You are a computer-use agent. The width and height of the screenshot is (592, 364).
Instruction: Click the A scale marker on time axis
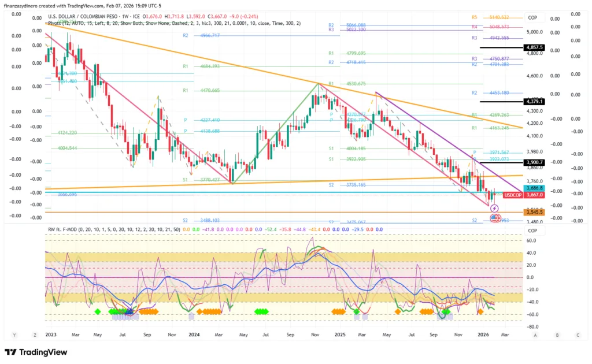pos(535,335)
